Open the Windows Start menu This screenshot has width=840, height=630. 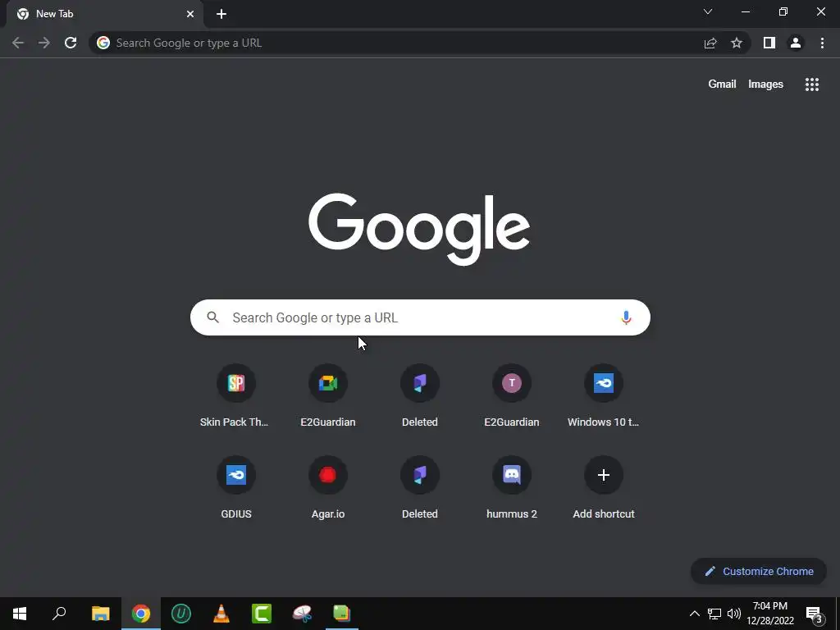click(20, 614)
